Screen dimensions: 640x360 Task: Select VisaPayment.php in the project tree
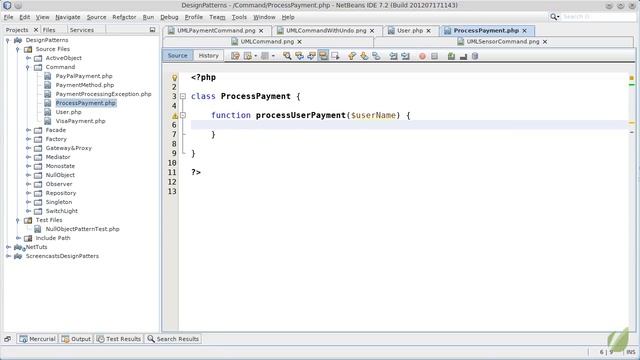80,121
